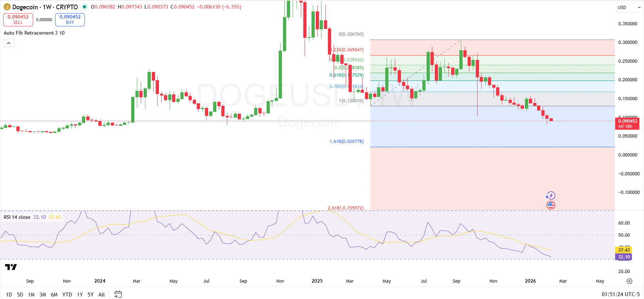644x299 pixels.
Task: Click the SELL 0.090452 button
Action: click(x=18, y=20)
